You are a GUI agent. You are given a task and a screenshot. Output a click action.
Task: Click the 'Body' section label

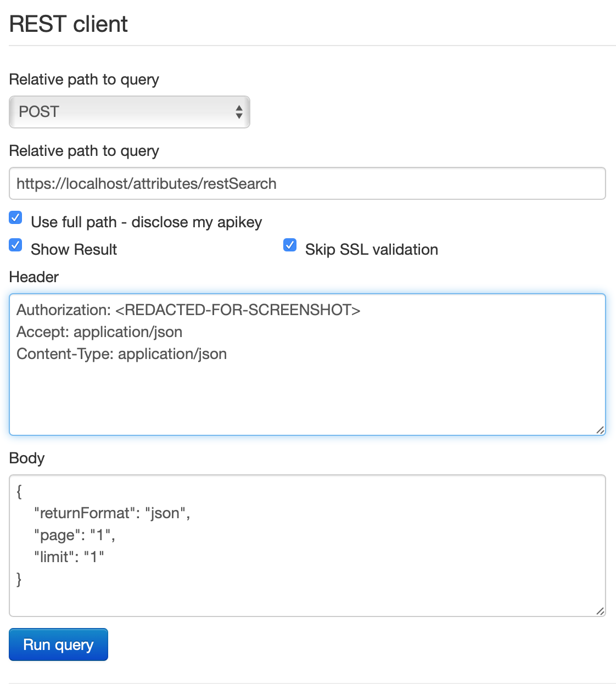point(26,458)
